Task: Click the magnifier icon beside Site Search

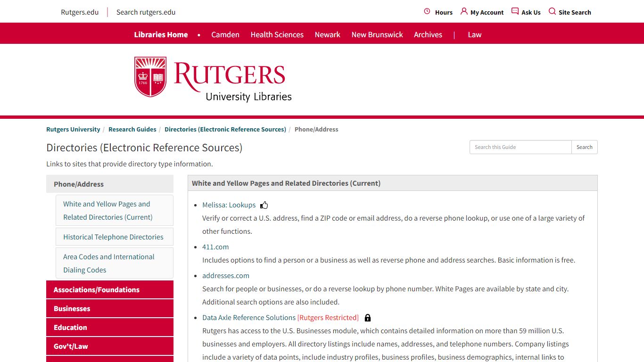Action: (x=552, y=11)
